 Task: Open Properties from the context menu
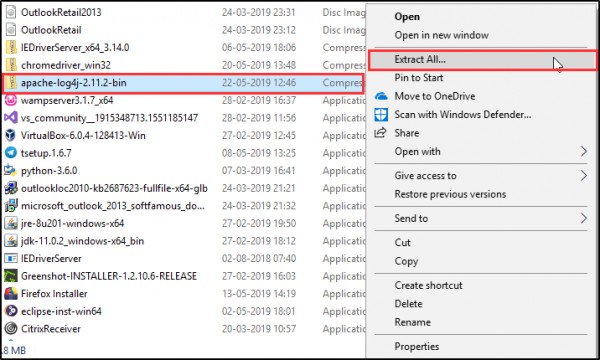pyautogui.click(x=417, y=347)
